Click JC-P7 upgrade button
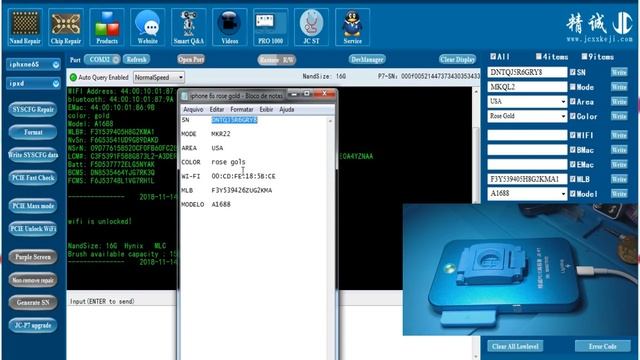This screenshot has height=360, width=640. (x=33, y=325)
